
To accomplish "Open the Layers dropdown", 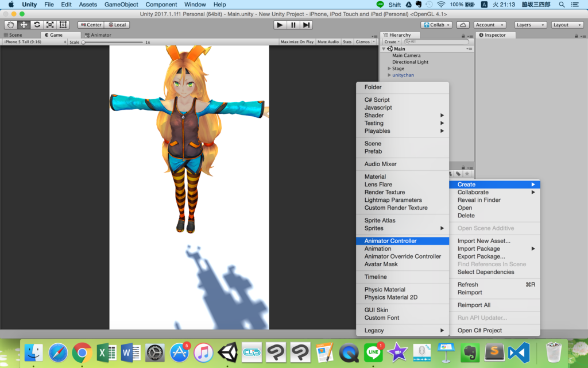I will [530, 25].
